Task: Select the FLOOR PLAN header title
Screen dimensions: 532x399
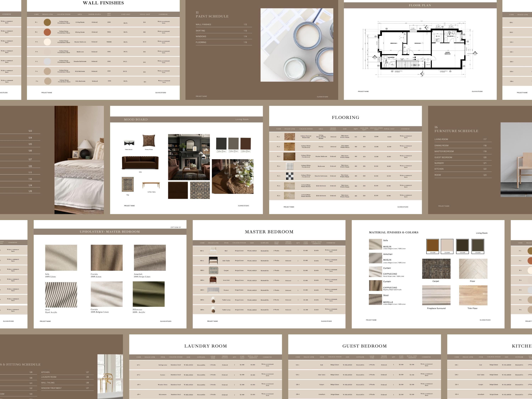Action: 420,5
